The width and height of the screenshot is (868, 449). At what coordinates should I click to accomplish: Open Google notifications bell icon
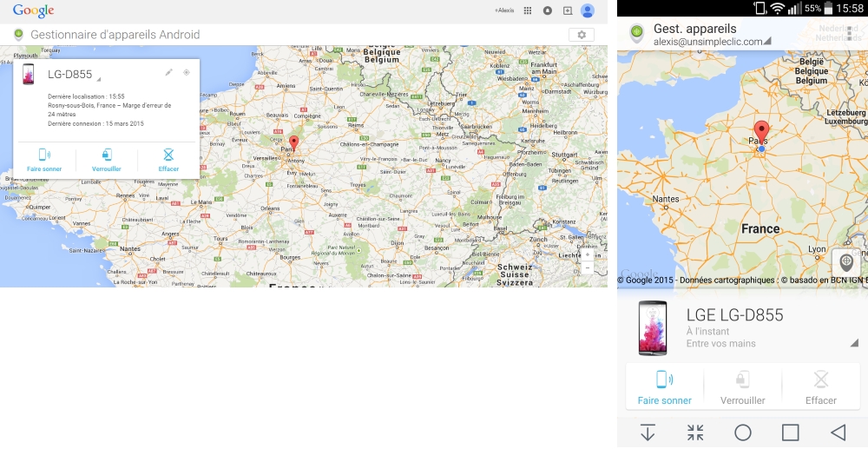[548, 10]
